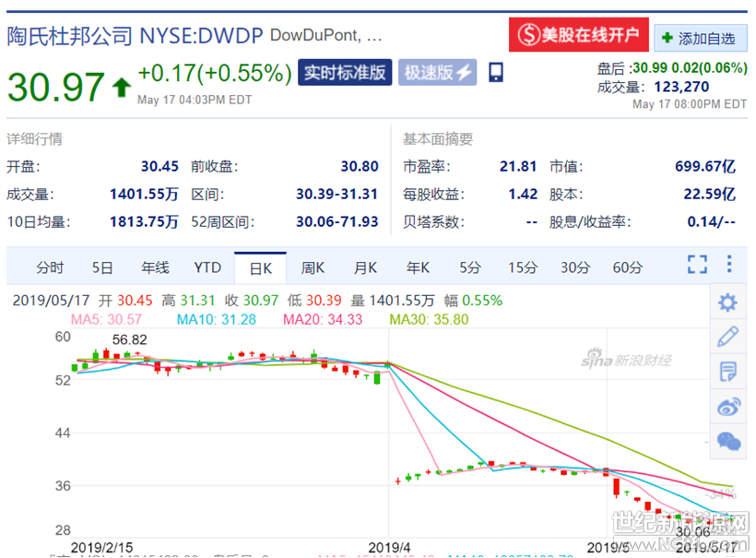The height and width of the screenshot is (558, 756).
Task: Select the 5分 chart tab
Action: (470, 267)
